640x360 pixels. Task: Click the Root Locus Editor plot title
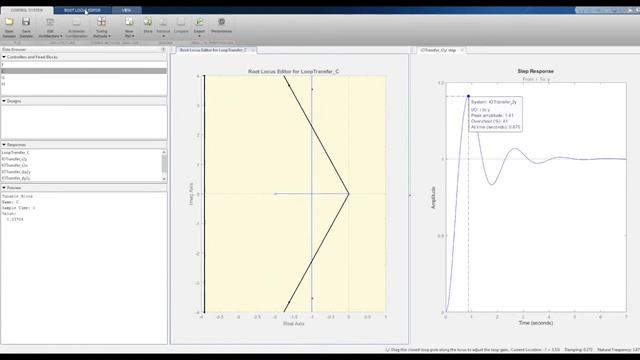coord(293,71)
